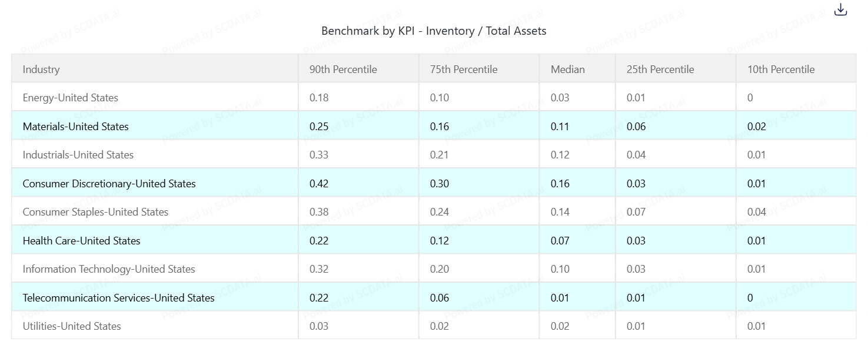Select the Consumer Staples median value 0.14
Screen dimensions: 868x351
click(x=560, y=212)
